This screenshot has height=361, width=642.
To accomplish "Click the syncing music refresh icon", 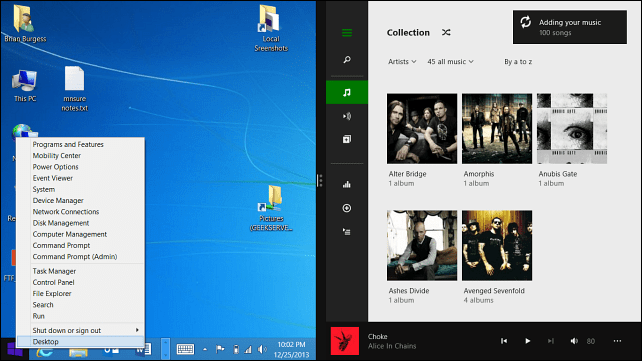I will click(x=526, y=22).
